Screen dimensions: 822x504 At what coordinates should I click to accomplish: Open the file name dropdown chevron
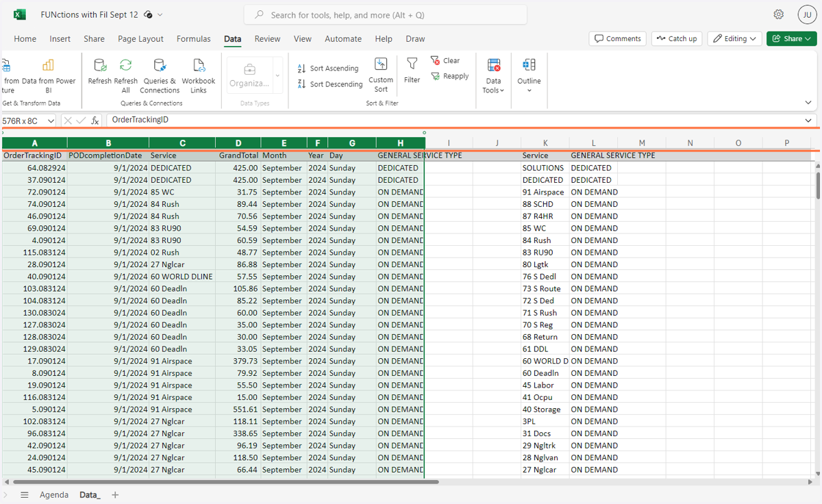(x=160, y=14)
